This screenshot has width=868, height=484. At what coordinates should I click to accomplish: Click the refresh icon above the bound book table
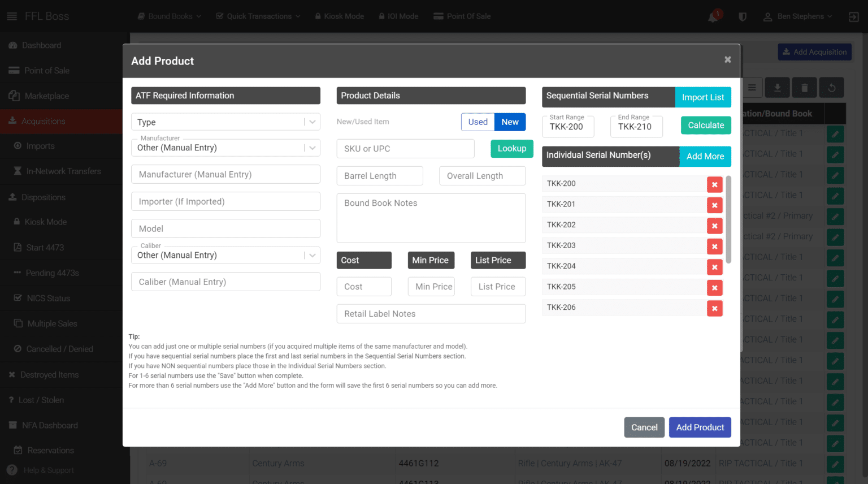coord(831,87)
